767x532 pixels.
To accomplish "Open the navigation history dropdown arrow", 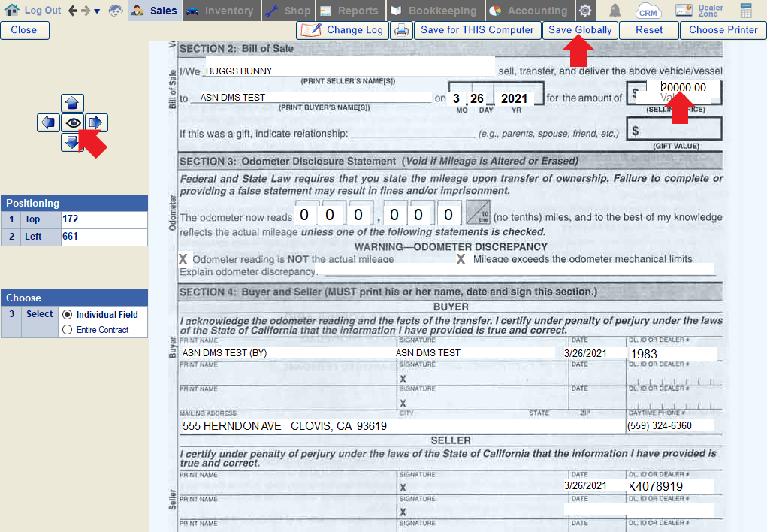I will (x=97, y=11).
